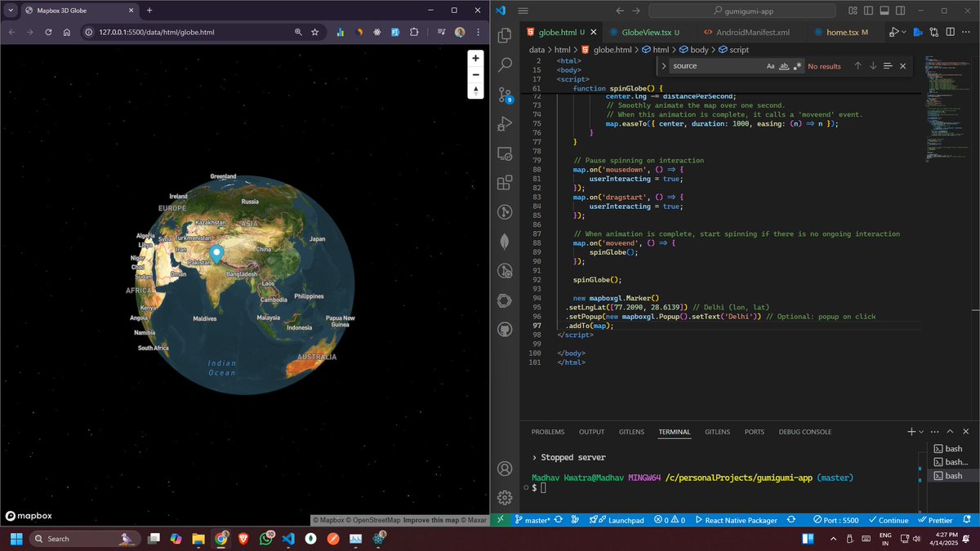Click the Mapbox logo on the map

pyautogui.click(x=29, y=516)
